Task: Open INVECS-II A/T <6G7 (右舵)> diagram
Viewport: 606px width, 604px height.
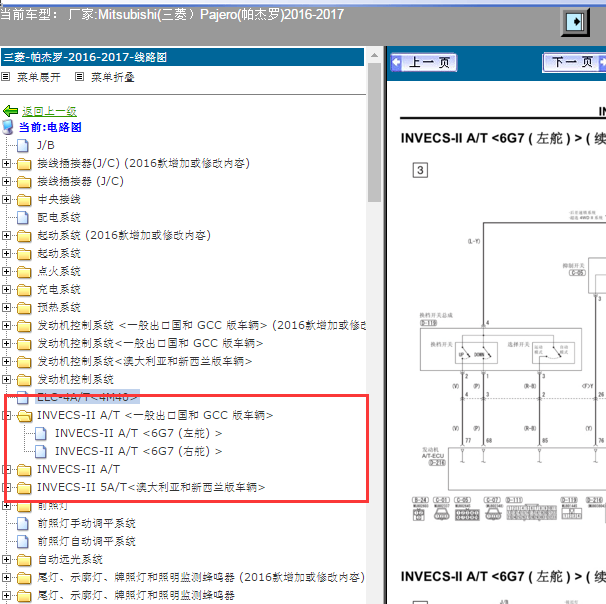Action: click(138, 451)
